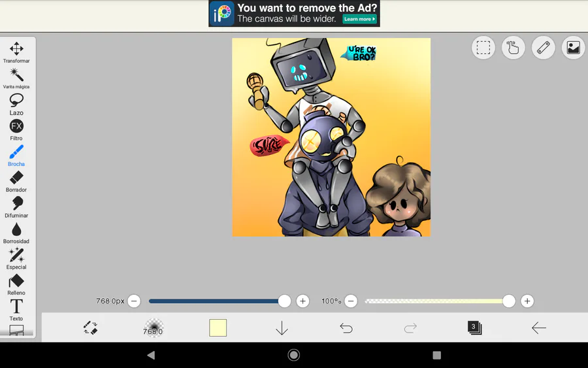
Task: Open the pale yellow color swatch
Action: pos(218,328)
